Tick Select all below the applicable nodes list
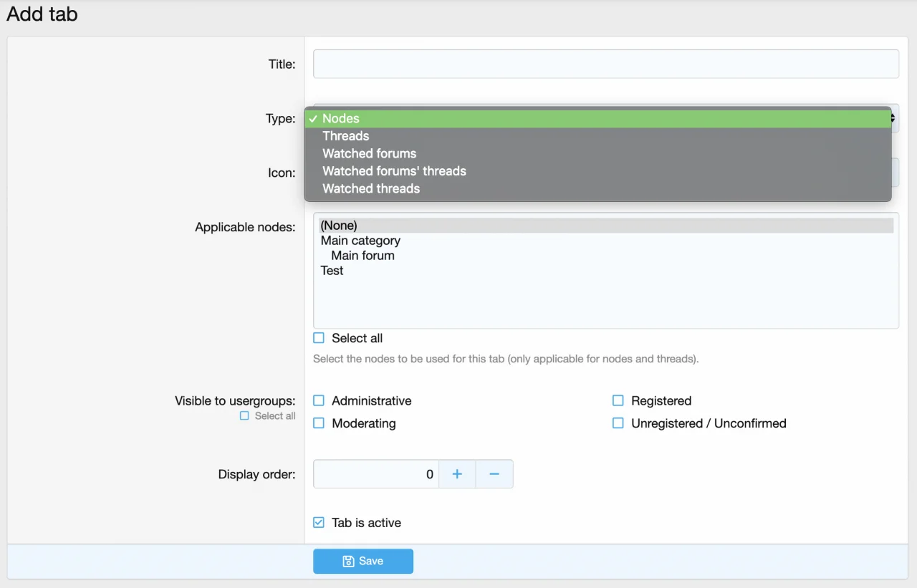Image resolution: width=917 pixels, height=588 pixels. tap(319, 338)
